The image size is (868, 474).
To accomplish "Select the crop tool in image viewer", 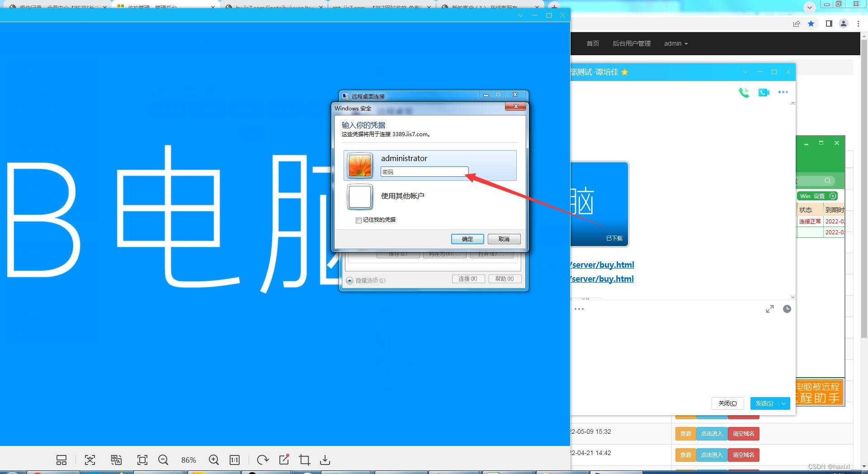I will 305,460.
